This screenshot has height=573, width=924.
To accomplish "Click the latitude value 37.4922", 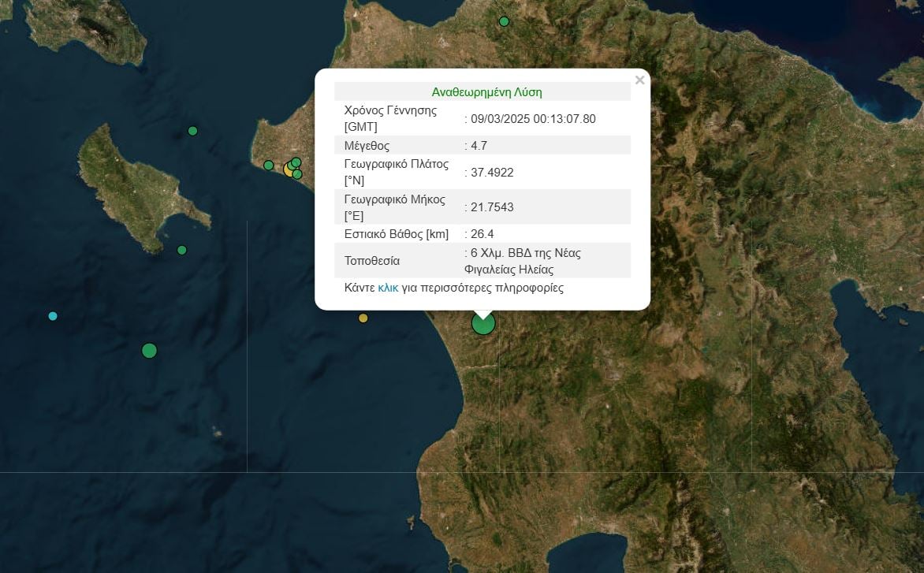I will click(x=491, y=173).
